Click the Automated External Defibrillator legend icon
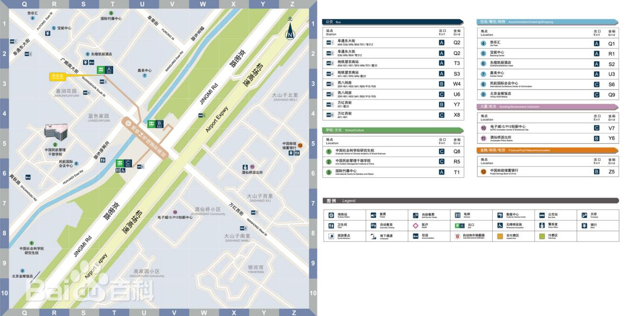This screenshot has height=316, width=644. [x=457, y=236]
